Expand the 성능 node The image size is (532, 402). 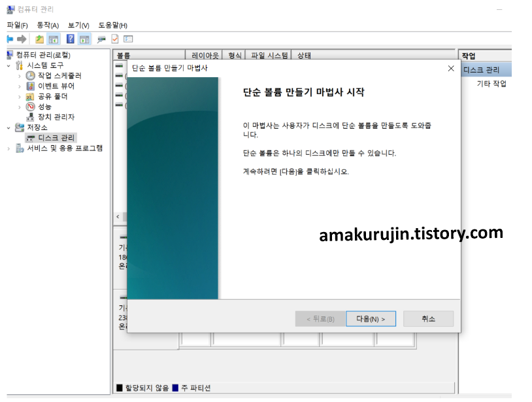coord(20,107)
